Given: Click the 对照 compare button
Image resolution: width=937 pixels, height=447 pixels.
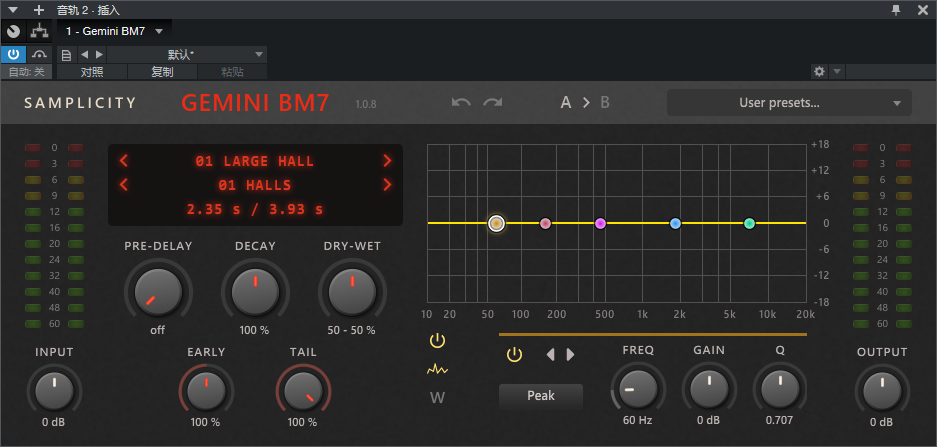Looking at the screenshot, I should [92, 72].
